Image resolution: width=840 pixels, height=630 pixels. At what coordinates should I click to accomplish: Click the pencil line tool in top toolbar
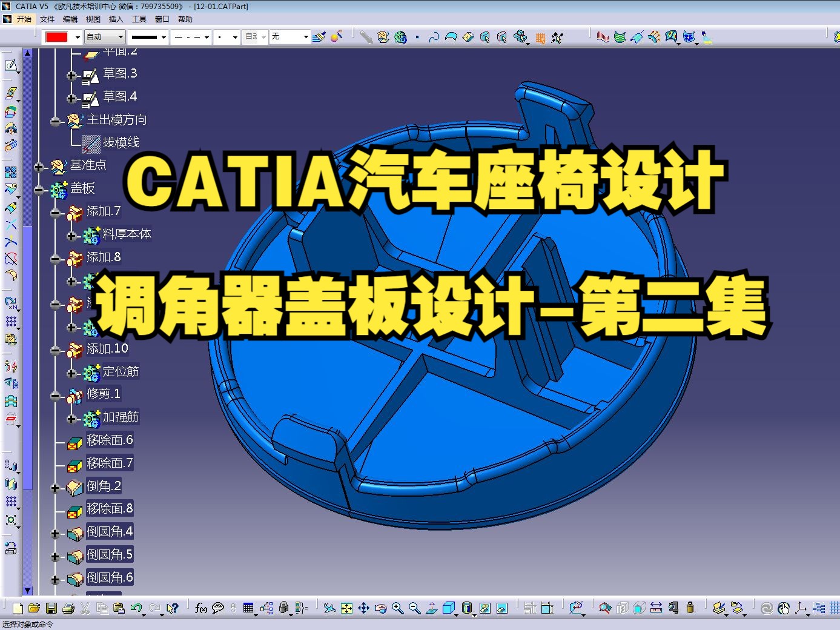[366, 37]
